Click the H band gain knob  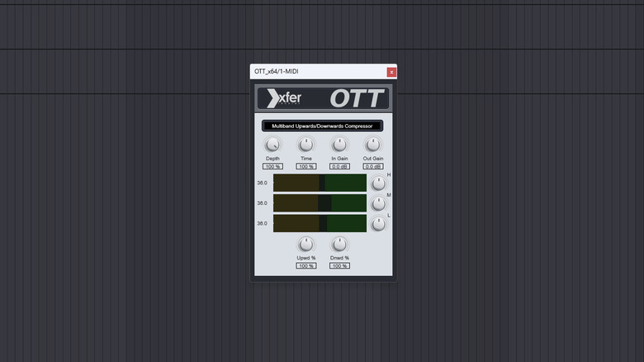coord(379,183)
